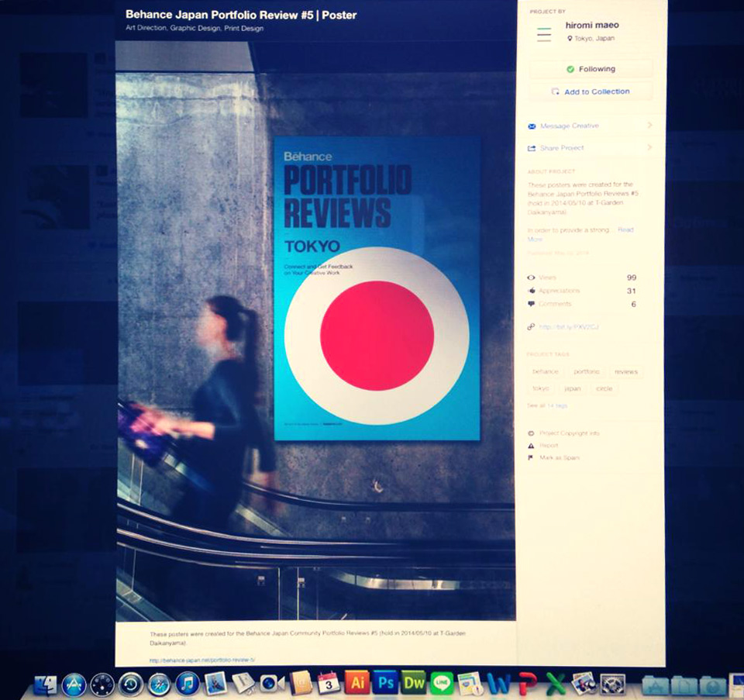Open the FaceTime camera icon in the Dock
The height and width of the screenshot is (700, 744).
click(x=272, y=684)
